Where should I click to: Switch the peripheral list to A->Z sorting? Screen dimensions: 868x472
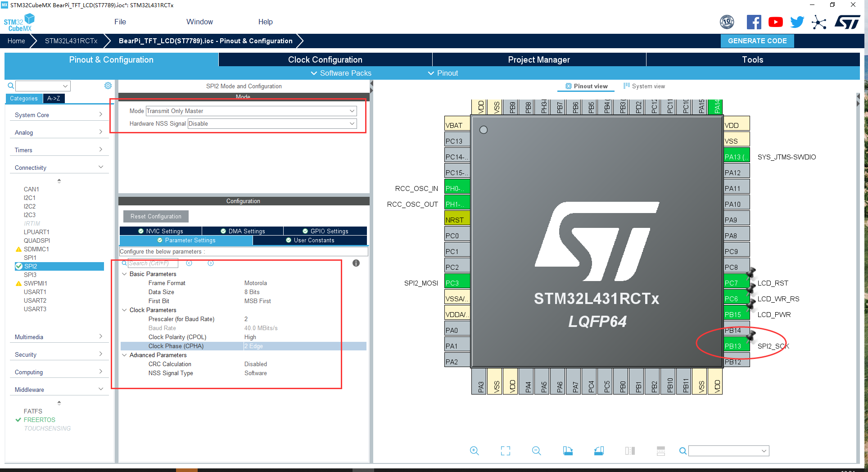point(54,98)
